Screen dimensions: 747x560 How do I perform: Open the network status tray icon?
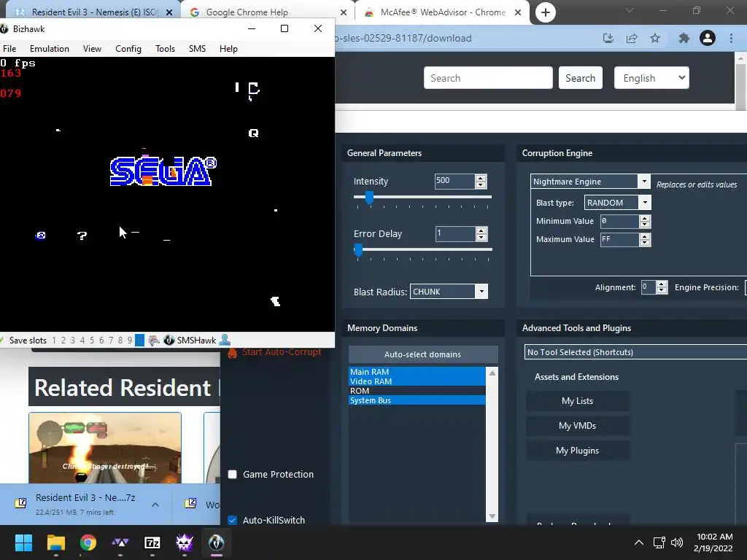coord(659,542)
